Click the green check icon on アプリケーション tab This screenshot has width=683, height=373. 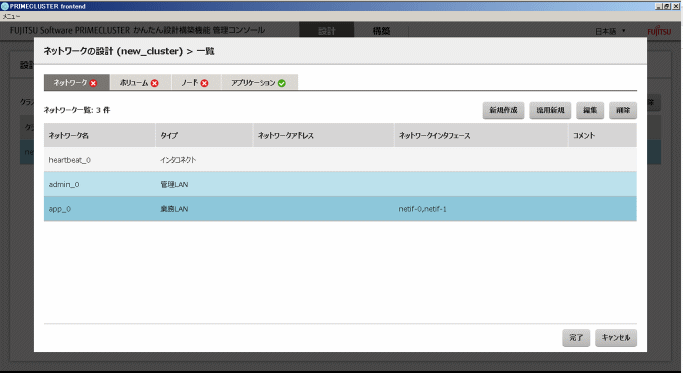pyautogui.click(x=282, y=83)
